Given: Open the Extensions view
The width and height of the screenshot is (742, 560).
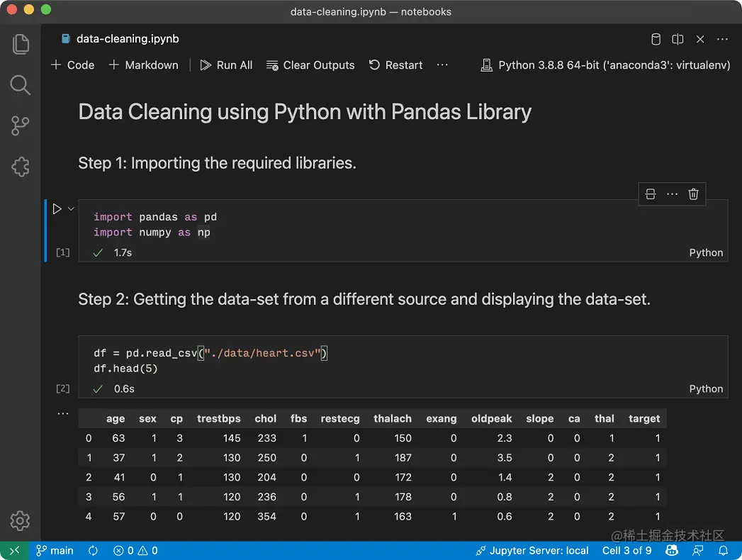Looking at the screenshot, I should [21, 167].
